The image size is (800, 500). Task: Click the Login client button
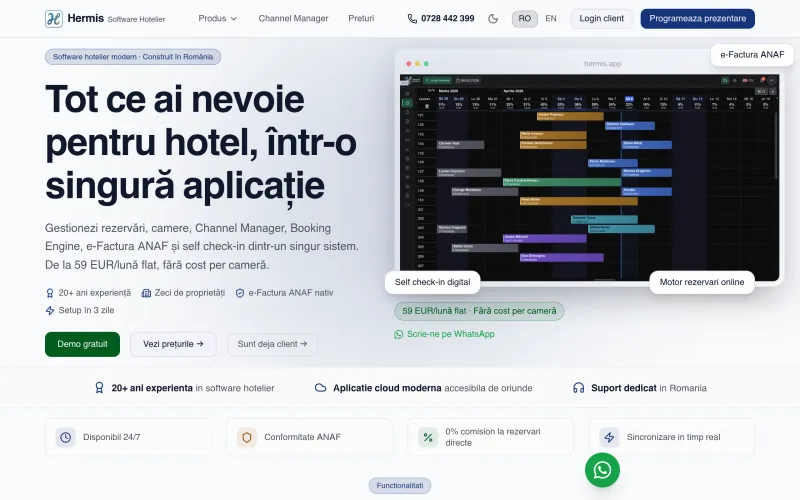click(602, 19)
